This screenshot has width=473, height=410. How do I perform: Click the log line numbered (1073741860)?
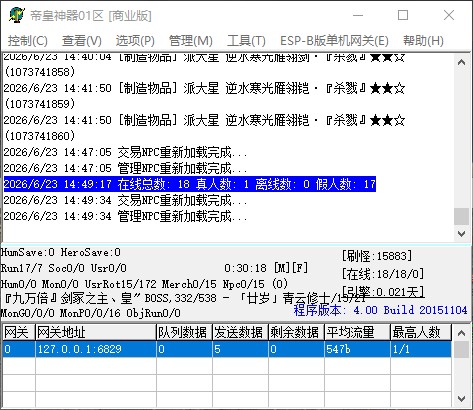tap(40, 136)
